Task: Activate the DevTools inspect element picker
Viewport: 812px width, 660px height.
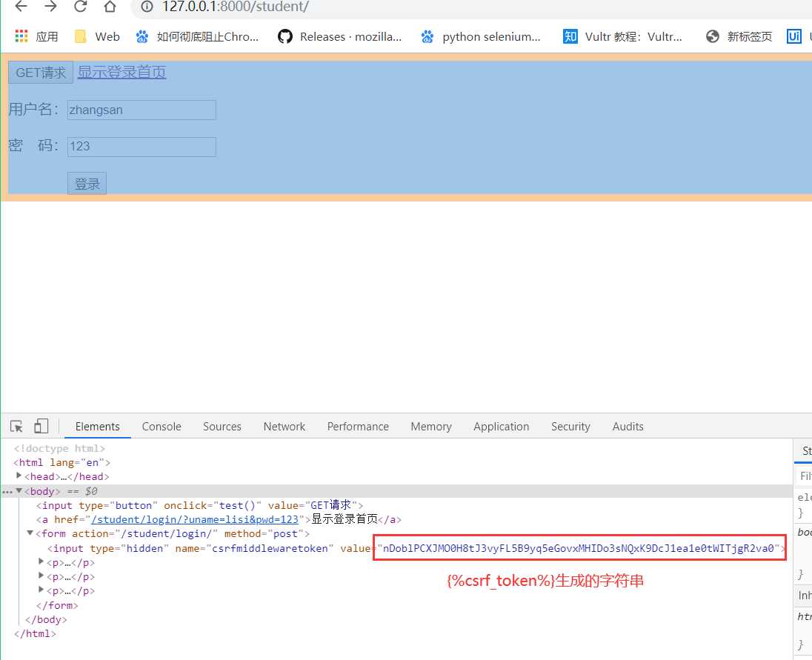Action: pyautogui.click(x=16, y=426)
